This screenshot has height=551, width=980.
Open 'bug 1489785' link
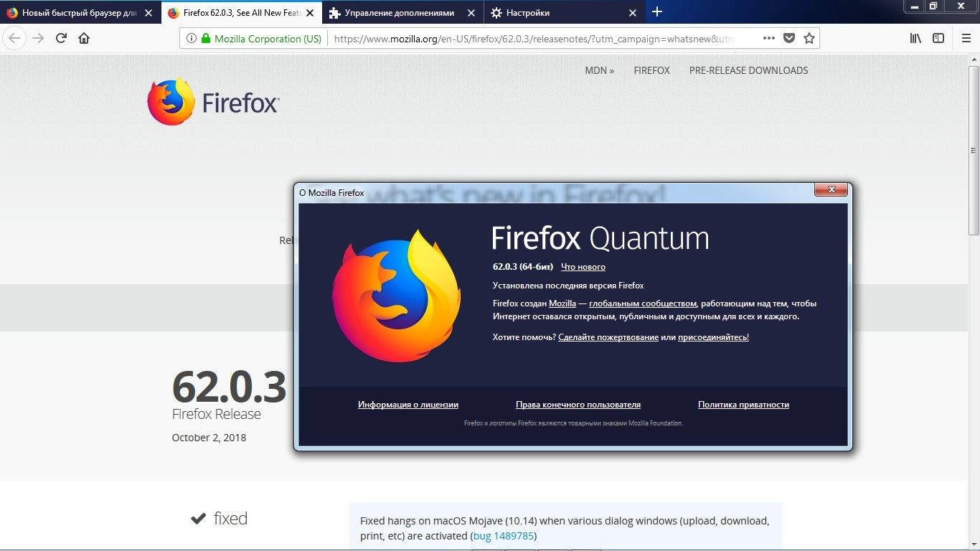point(503,536)
